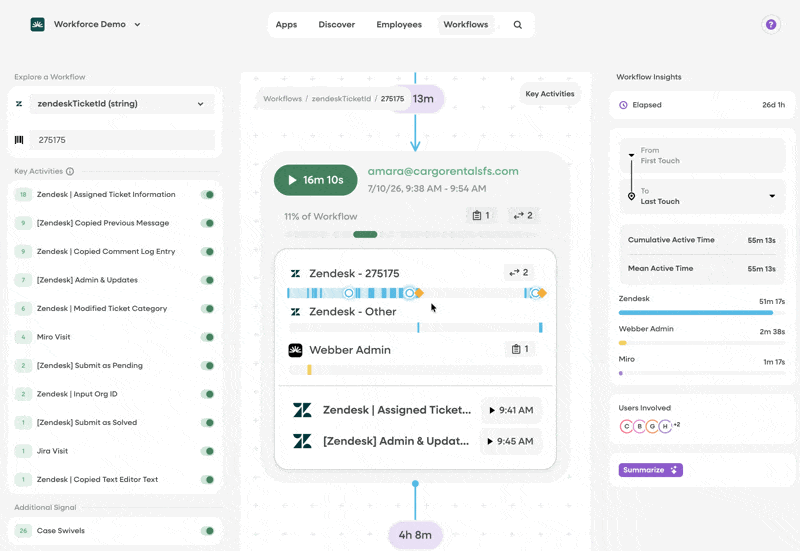Viewport: 800px width, 551px height.
Task: Play the 16m 10s session recording
Action: 315,180
